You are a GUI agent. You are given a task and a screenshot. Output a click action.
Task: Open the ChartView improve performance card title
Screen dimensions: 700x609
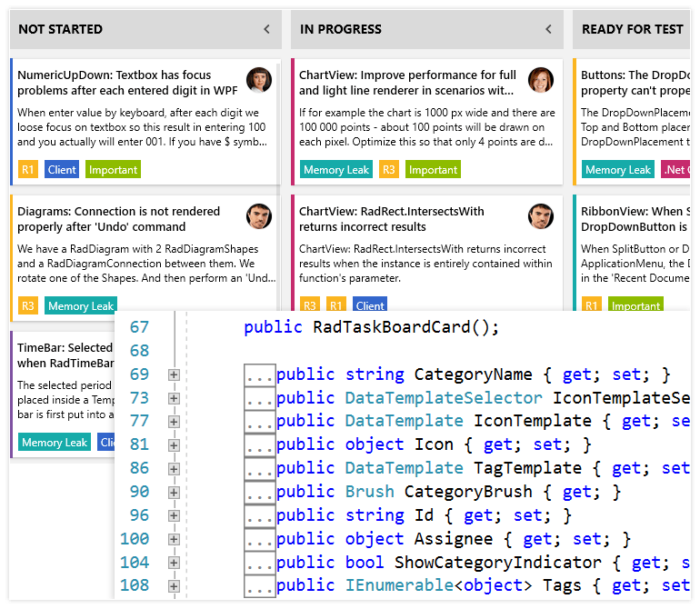pos(407,83)
